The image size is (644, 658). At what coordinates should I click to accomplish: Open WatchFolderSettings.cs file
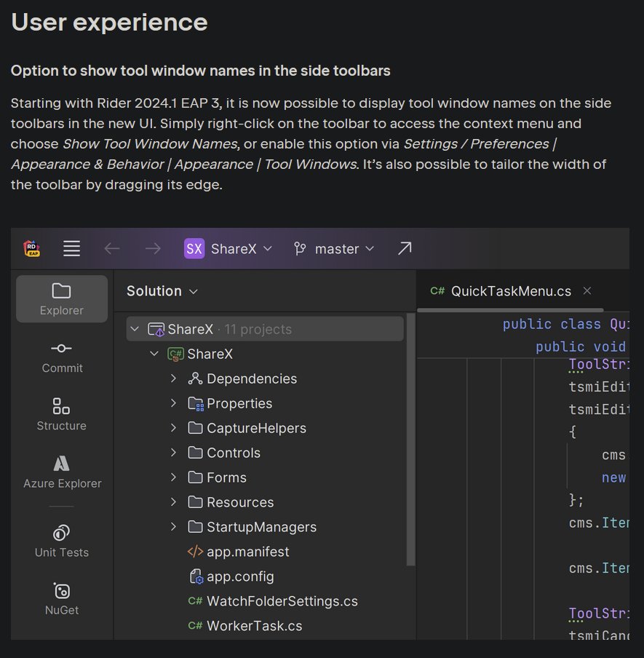282,601
